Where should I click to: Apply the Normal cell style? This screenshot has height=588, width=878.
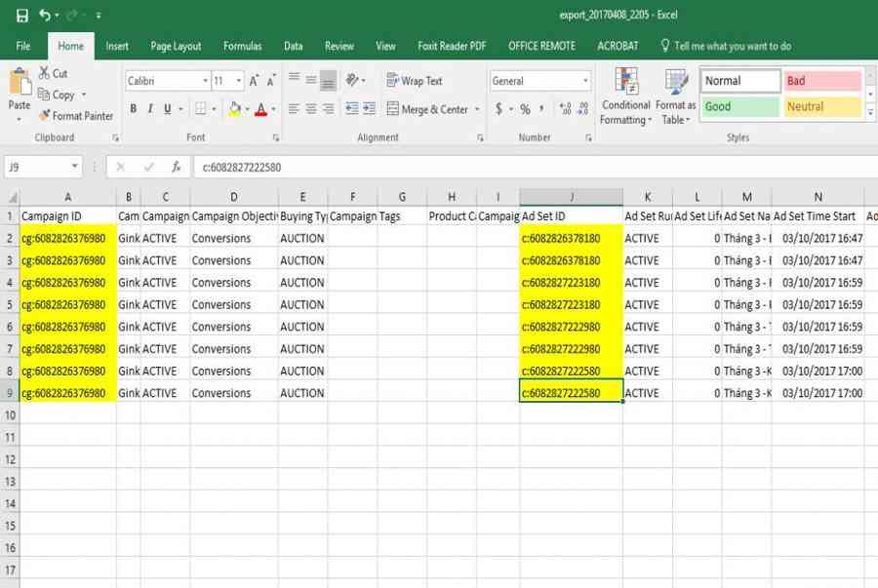[x=740, y=81]
